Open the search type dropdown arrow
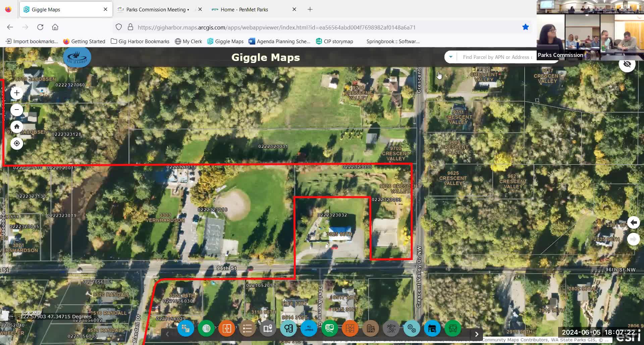644x345 pixels. [451, 57]
